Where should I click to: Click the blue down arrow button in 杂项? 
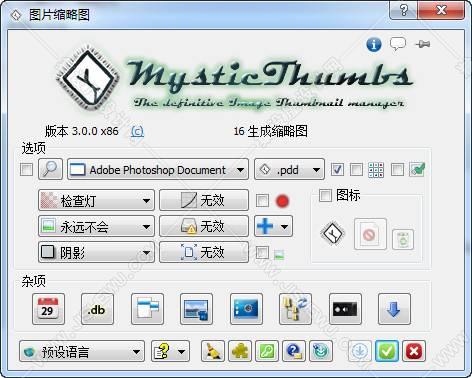[x=394, y=309]
